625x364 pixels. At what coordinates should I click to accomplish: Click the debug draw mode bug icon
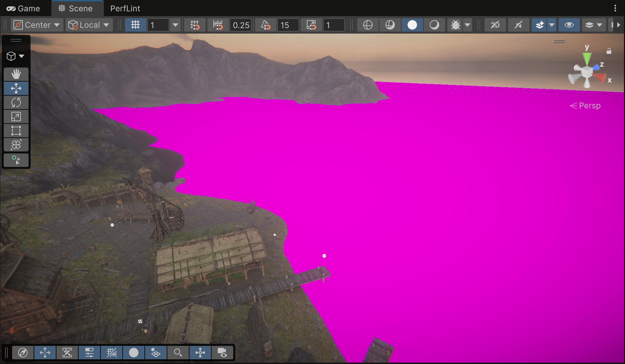(456, 25)
